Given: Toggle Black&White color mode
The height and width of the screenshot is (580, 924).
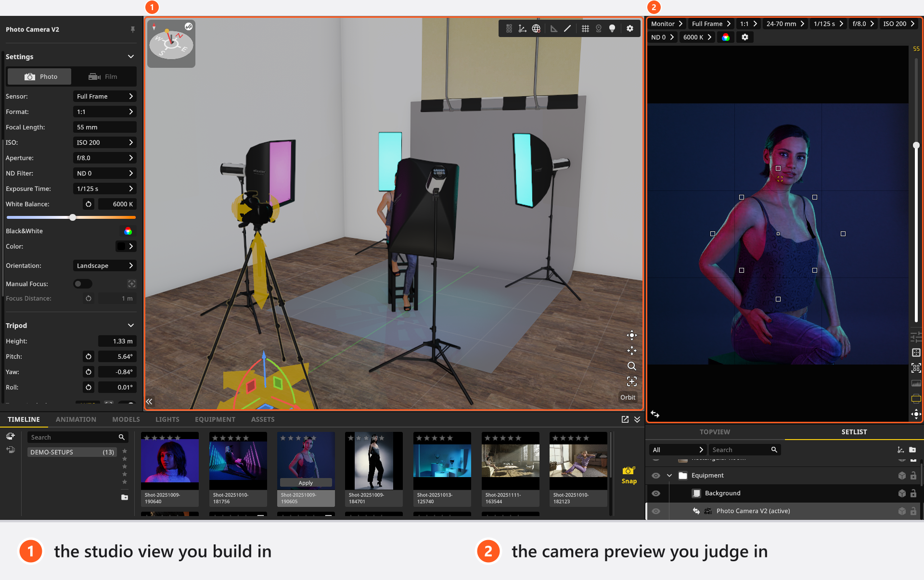Looking at the screenshot, I should pyautogui.click(x=128, y=231).
